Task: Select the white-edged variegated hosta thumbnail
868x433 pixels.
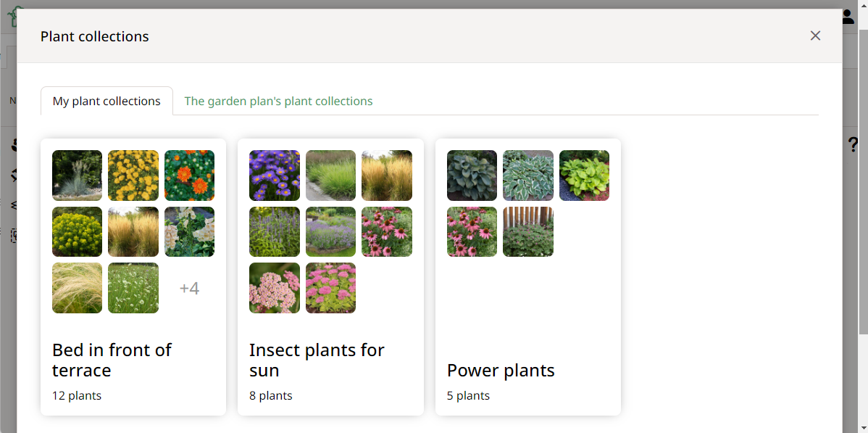Action: 527,176
